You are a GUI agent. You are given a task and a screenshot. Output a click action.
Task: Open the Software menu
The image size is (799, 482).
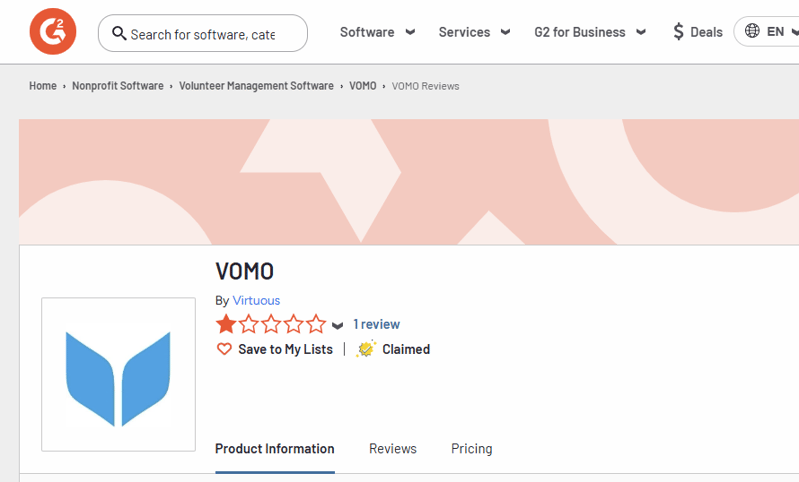(x=367, y=32)
